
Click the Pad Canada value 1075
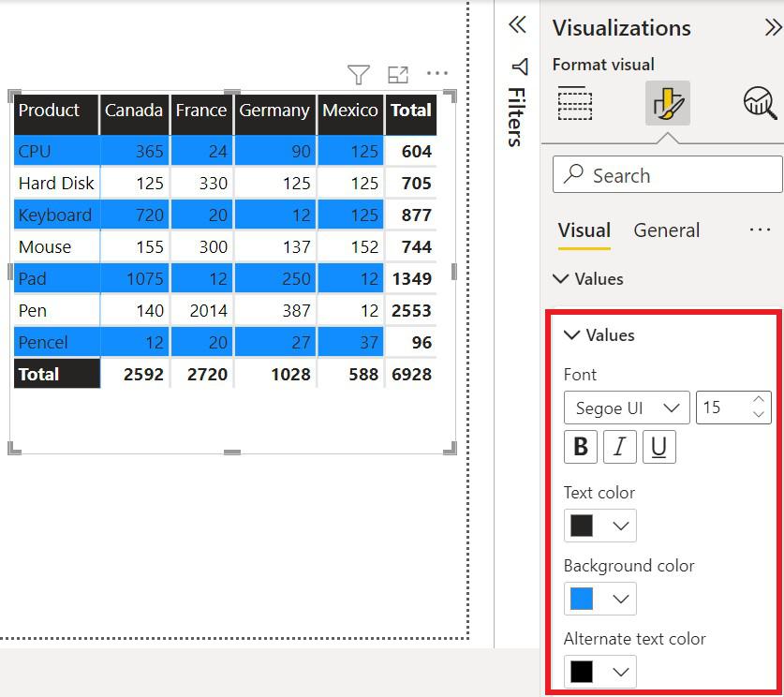(145, 278)
